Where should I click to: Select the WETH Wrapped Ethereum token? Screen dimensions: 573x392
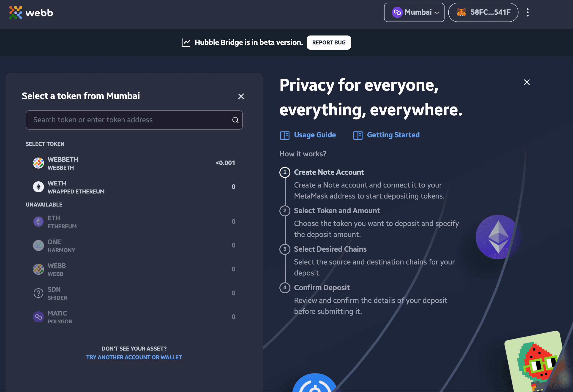coord(134,187)
